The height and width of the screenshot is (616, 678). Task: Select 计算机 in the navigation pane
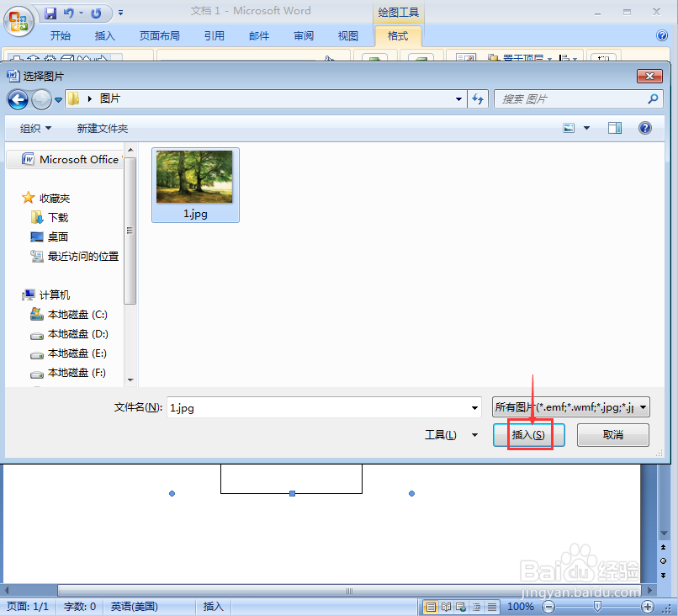45,295
